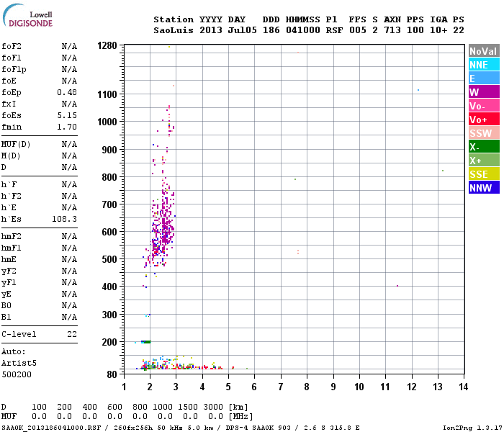Click the 3000 distance value in D row
The height and width of the screenshot is (432, 504).
[213, 407]
